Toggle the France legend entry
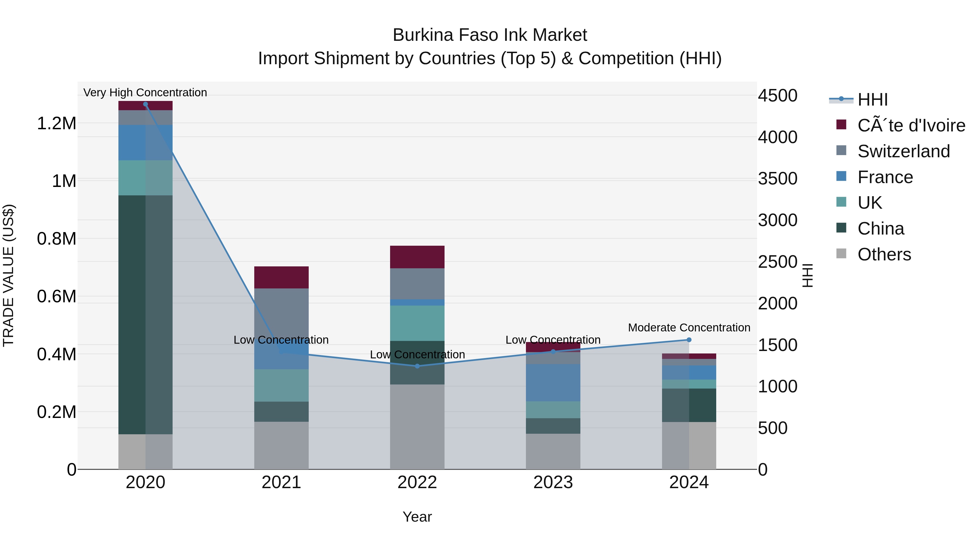This screenshot has width=980, height=551. click(875, 177)
